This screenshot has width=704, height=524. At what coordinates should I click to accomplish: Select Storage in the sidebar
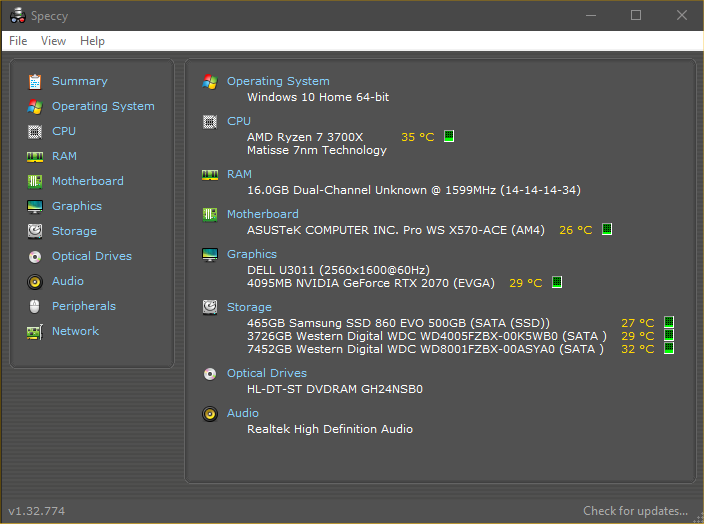[74, 232]
